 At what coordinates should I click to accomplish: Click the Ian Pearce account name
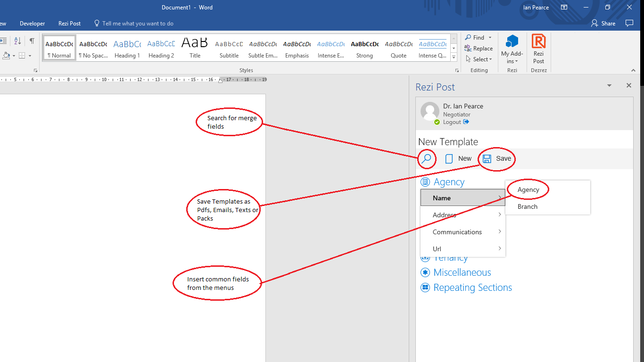click(x=536, y=8)
